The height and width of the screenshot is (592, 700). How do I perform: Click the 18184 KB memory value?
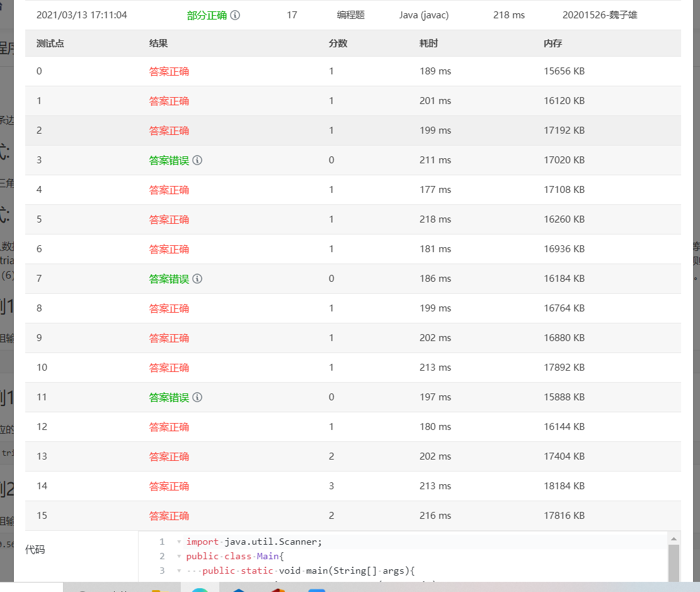tap(564, 485)
